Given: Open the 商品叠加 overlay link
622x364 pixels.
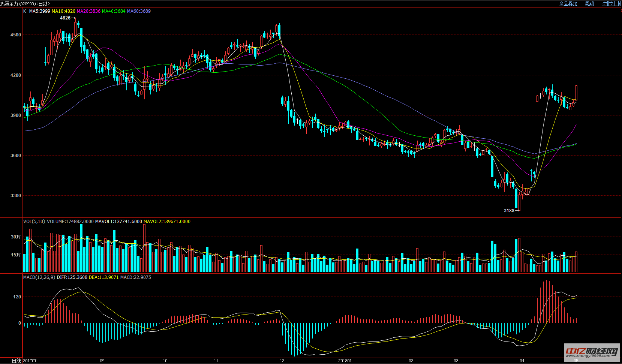Looking at the screenshot, I should tap(568, 4).
